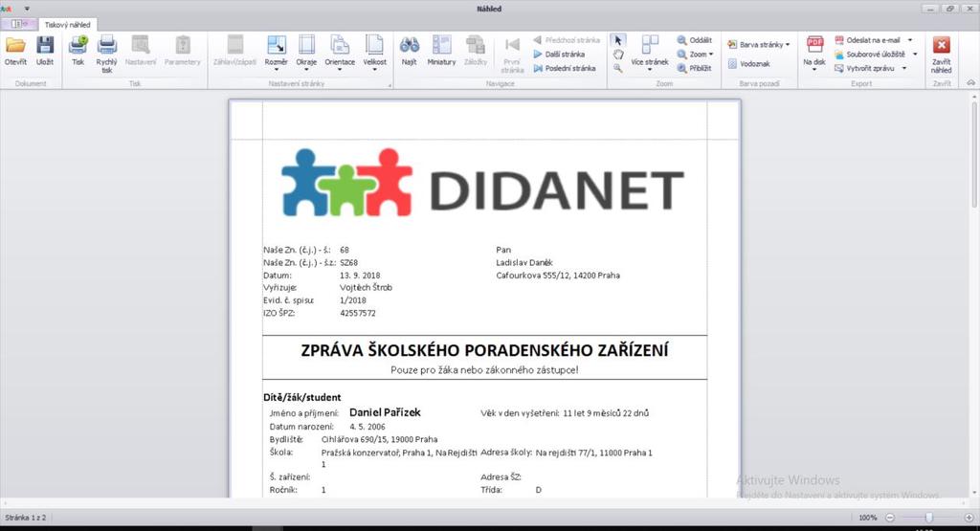Click the date '13. 9. 2018'
Image resolution: width=980 pixels, height=531 pixels.
click(360, 275)
